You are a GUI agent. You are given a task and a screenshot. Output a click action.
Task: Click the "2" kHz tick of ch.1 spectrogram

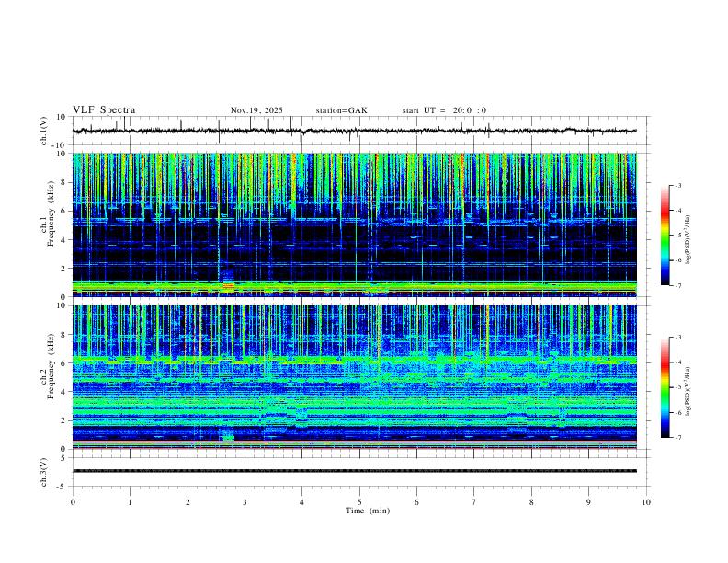point(64,269)
